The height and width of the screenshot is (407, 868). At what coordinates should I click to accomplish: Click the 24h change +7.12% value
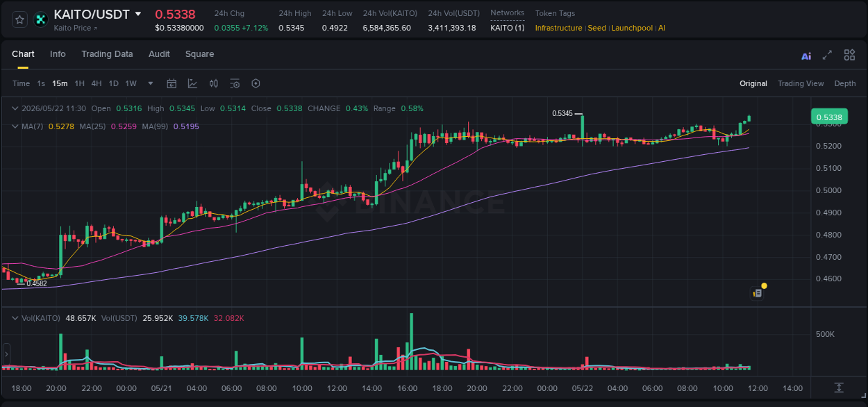click(255, 28)
